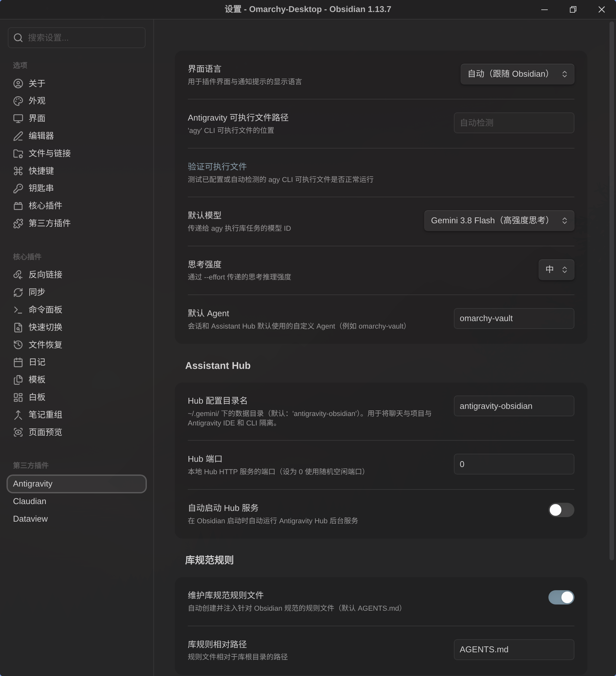Open the 快捷键 settings tab
This screenshot has height=676, width=616.
(76, 171)
